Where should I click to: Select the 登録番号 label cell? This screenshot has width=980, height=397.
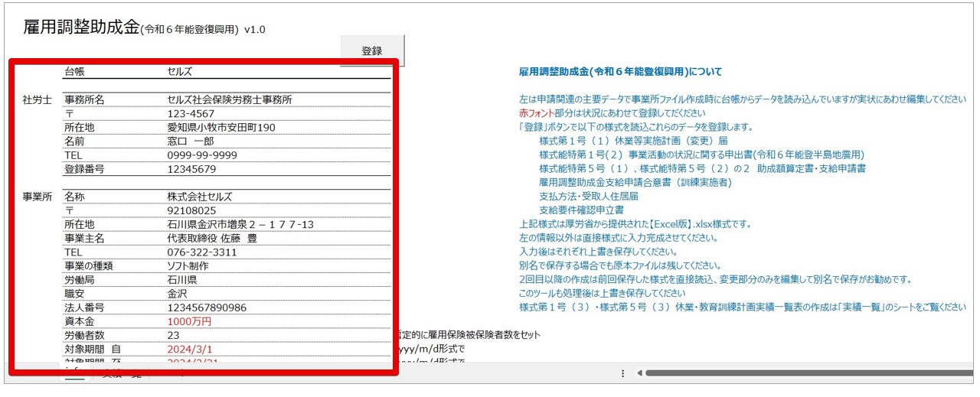84,168
